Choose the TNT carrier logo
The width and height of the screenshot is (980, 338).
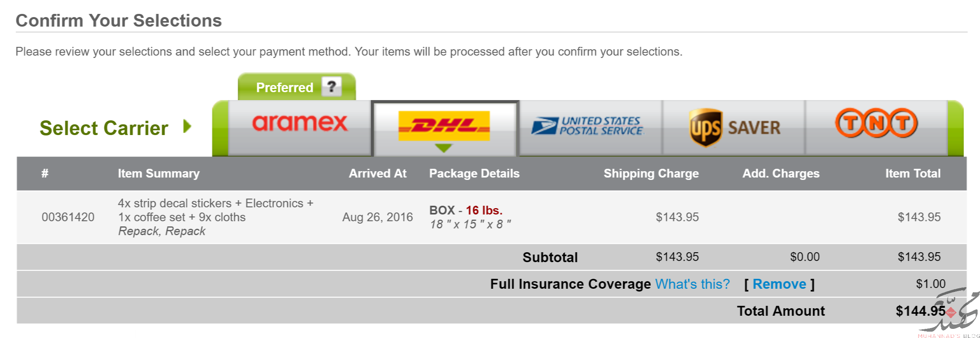(876, 123)
